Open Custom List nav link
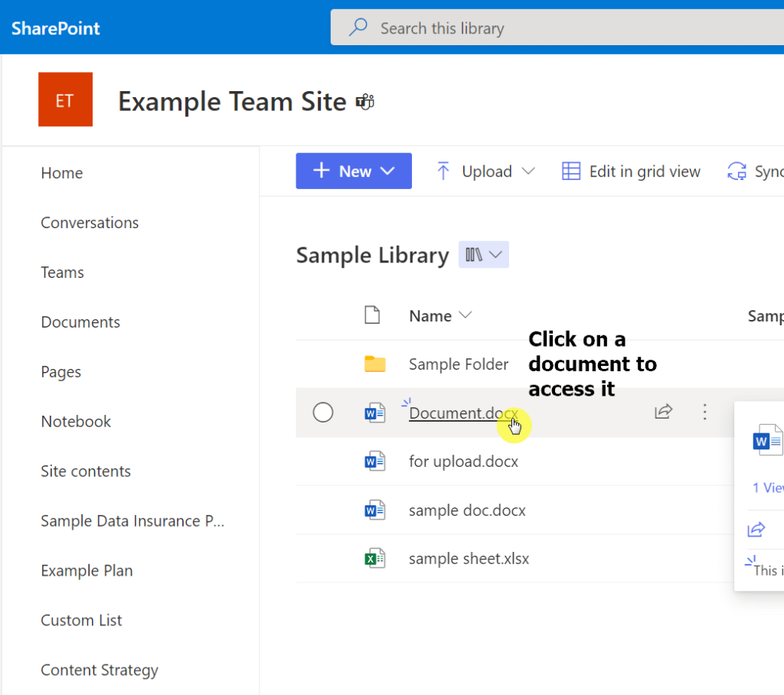 tap(81, 621)
